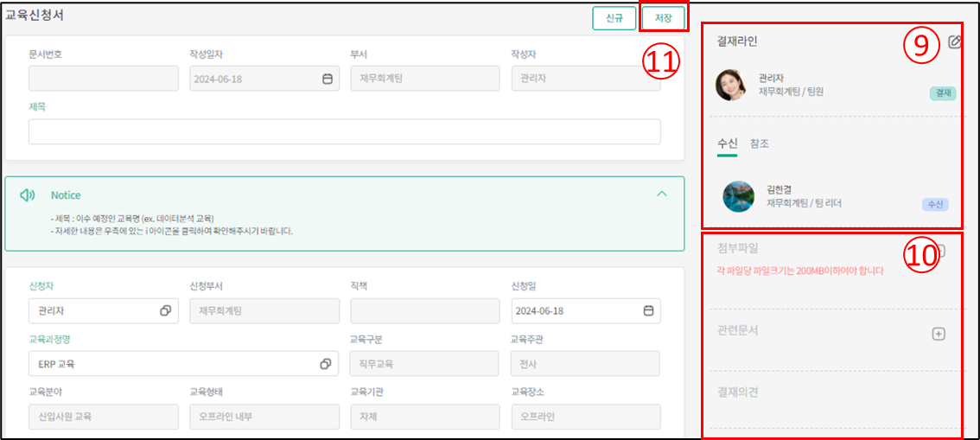Click the 제목 text input field
This screenshot has height=440, width=980.
point(344,131)
